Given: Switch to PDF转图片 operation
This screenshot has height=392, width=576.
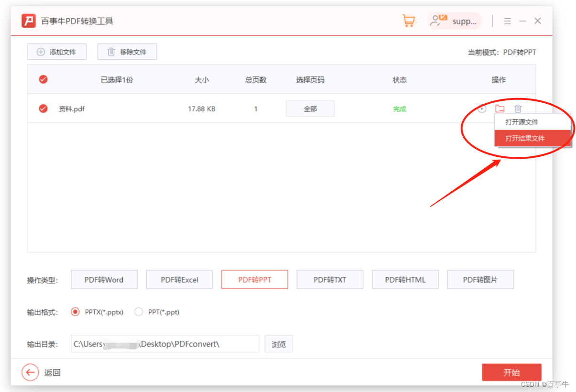Looking at the screenshot, I should pos(480,280).
